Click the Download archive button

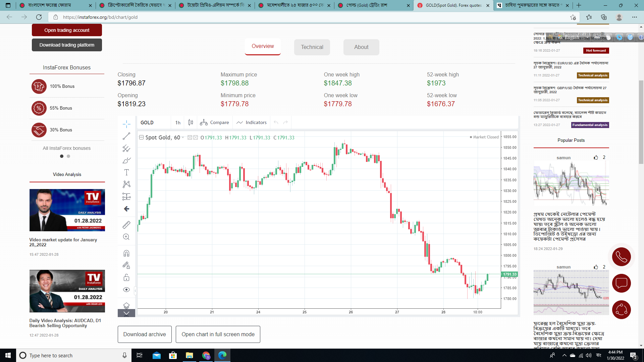[145, 335]
